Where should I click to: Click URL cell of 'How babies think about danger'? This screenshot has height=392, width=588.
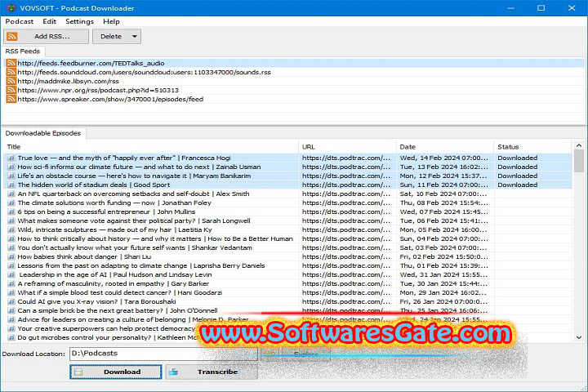(346, 257)
